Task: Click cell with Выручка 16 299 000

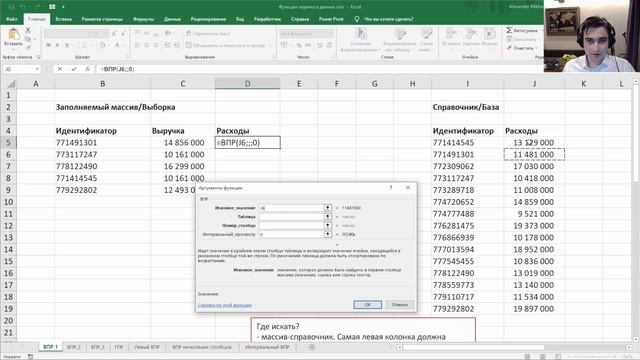Action: 183,166
